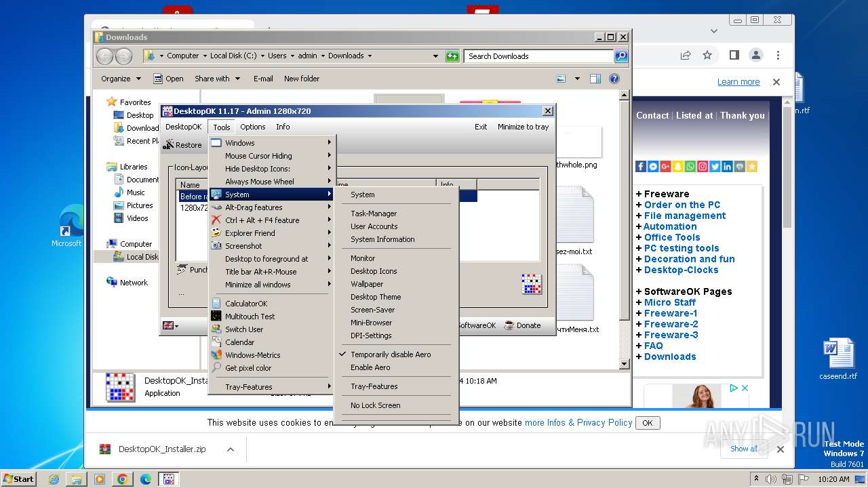Viewport: 868px width, 488px height.
Task: Click New folder in Explorer toolbar
Action: point(302,79)
